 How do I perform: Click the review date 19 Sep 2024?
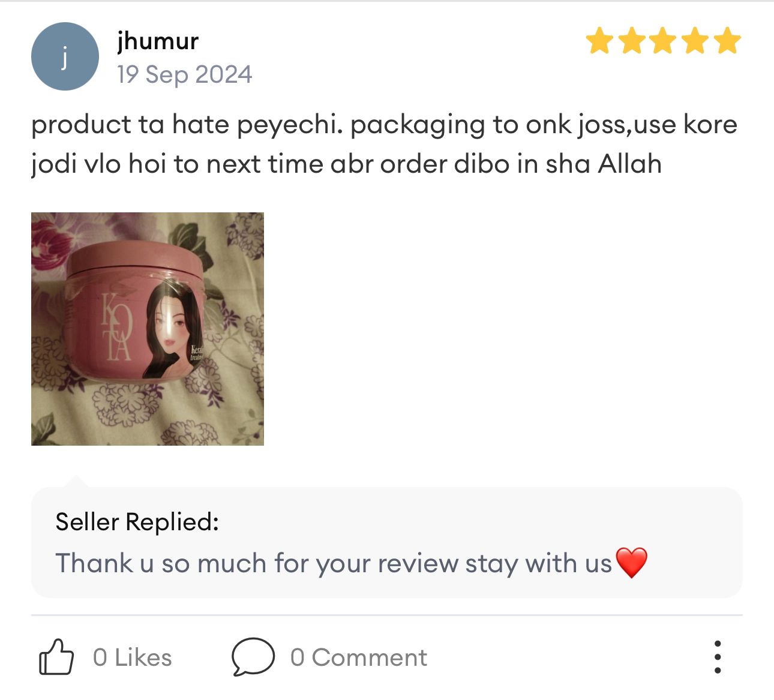(x=185, y=74)
